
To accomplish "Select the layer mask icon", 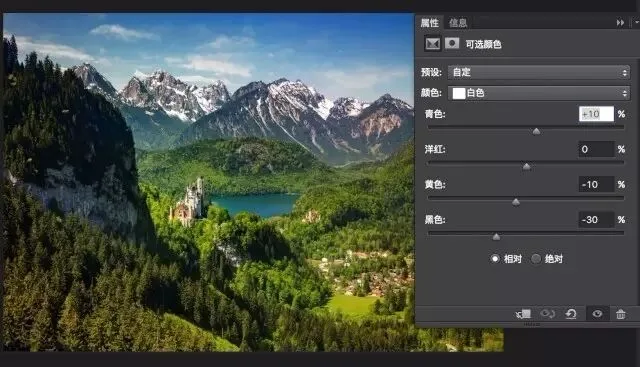I will (452, 43).
